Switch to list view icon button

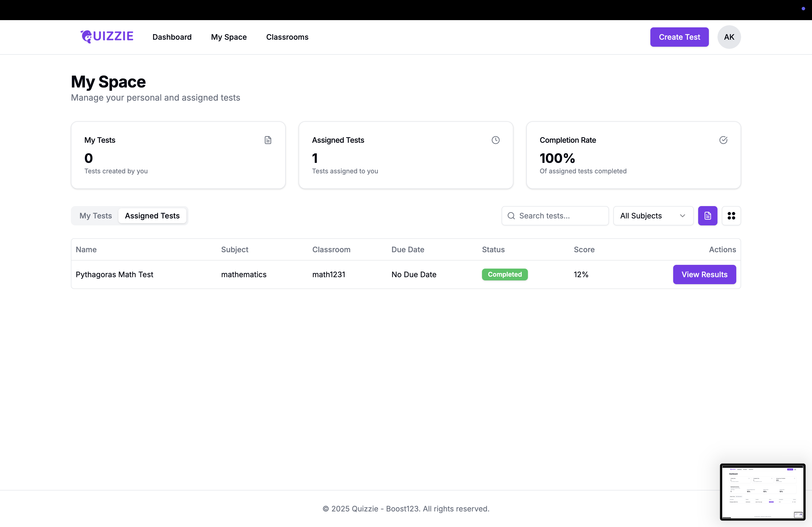tap(708, 216)
